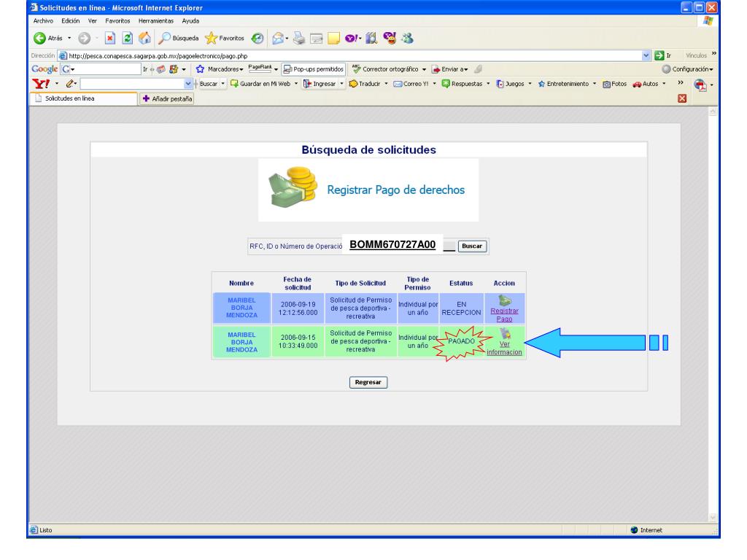Viewport: 747px width, 560px height.
Task: Open the Yahoo Messenger smiley icon
Action: point(390,38)
